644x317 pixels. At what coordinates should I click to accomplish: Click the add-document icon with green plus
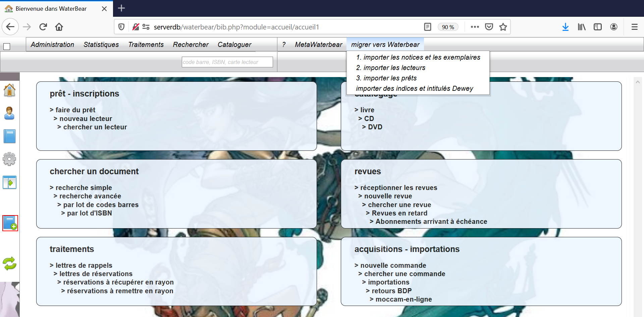[10, 223]
